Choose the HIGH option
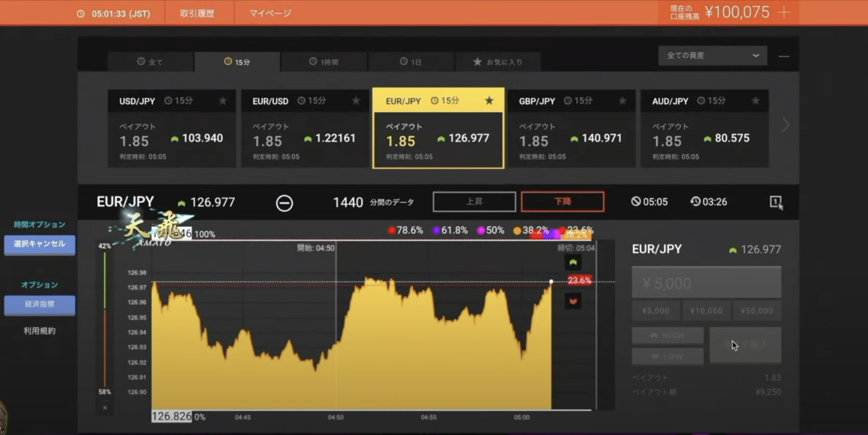This screenshot has height=435, width=868. 668,336
